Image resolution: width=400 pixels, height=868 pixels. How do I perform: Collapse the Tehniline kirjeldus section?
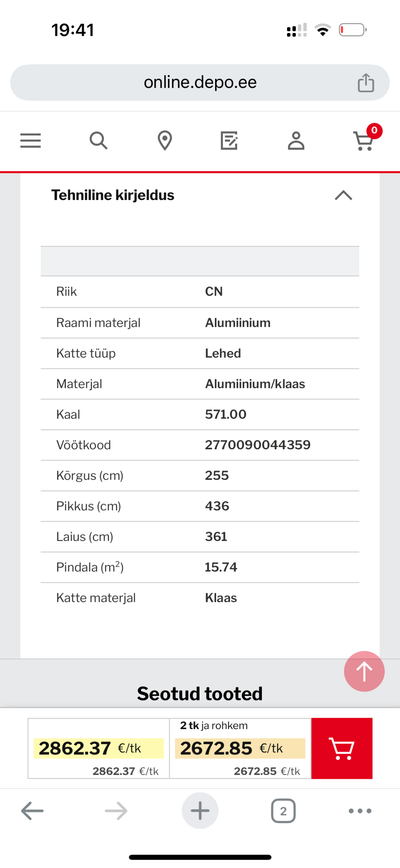pos(343,195)
